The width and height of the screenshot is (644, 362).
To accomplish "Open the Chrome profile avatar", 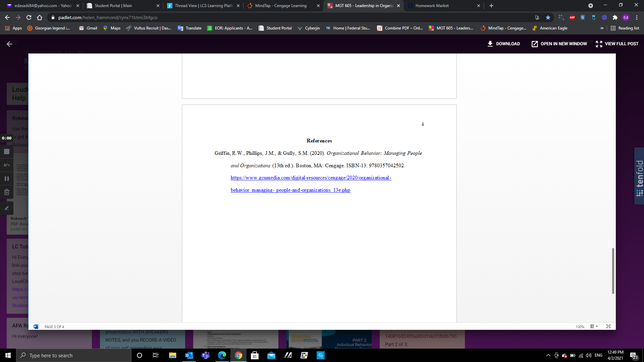I will (626, 17).
